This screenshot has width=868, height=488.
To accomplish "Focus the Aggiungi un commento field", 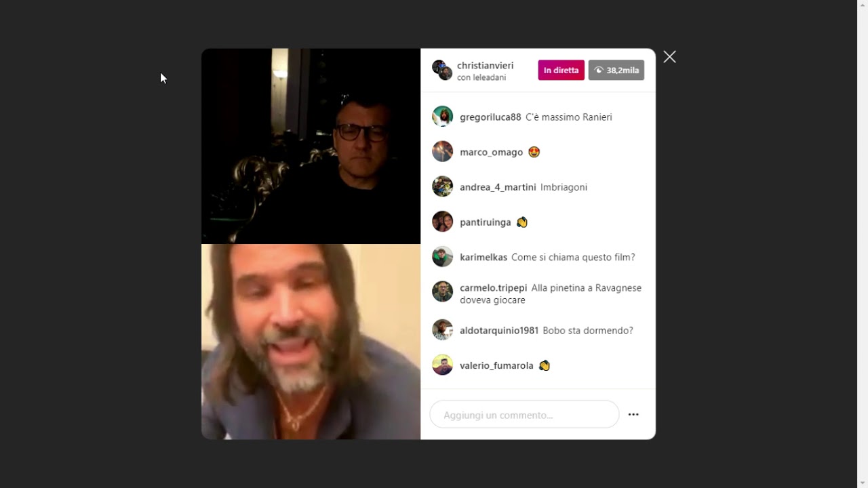I will pos(524,414).
